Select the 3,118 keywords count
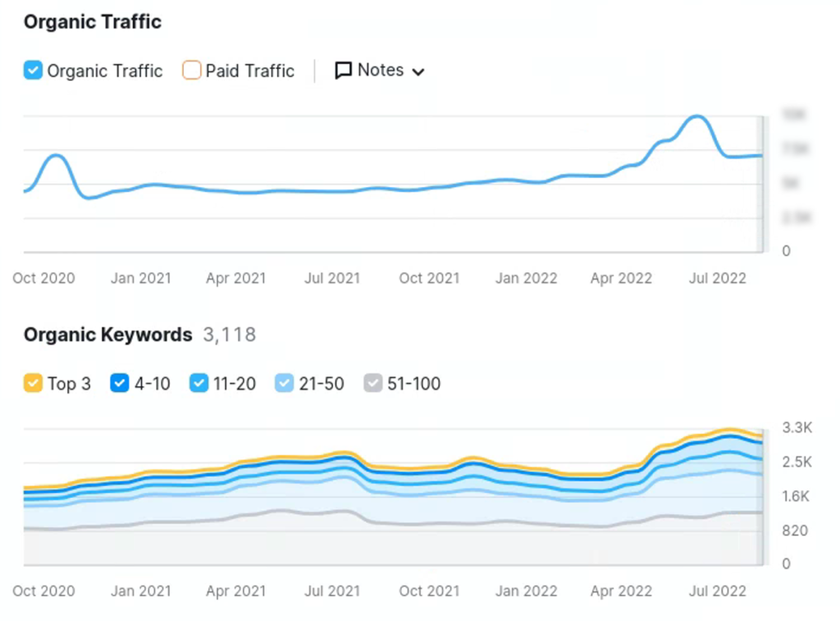The image size is (840, 621). point(230,335)
